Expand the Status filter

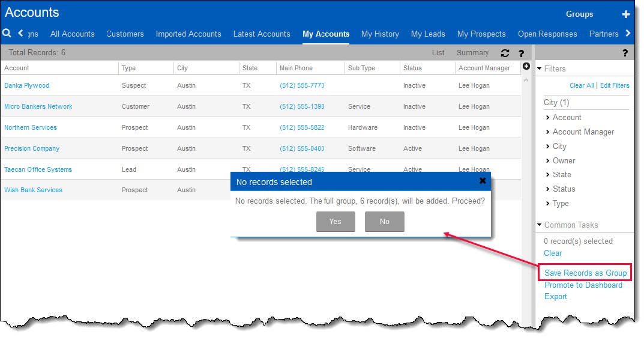tap(564, 189)
